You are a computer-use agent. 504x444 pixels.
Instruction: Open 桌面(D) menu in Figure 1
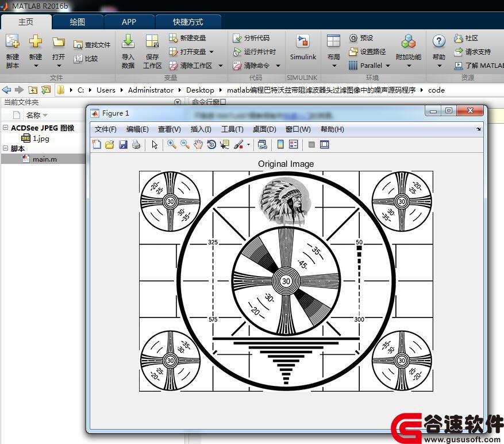click(x=264, y=129)
